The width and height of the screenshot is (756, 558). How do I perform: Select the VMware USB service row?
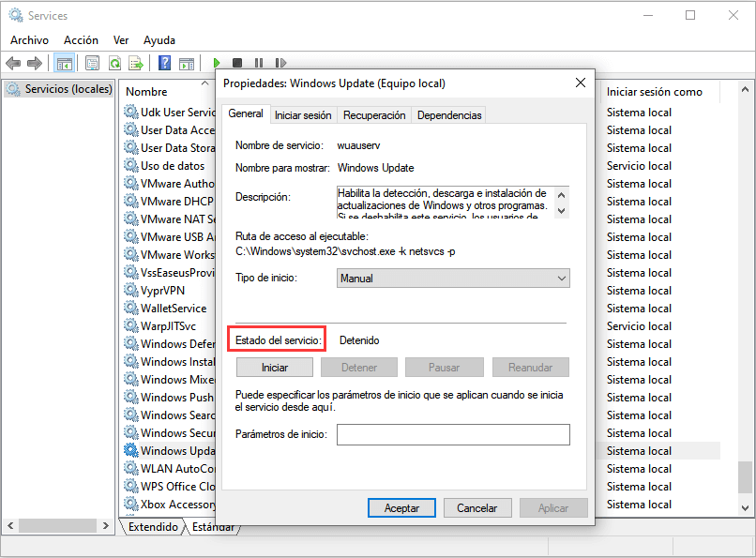169,236
